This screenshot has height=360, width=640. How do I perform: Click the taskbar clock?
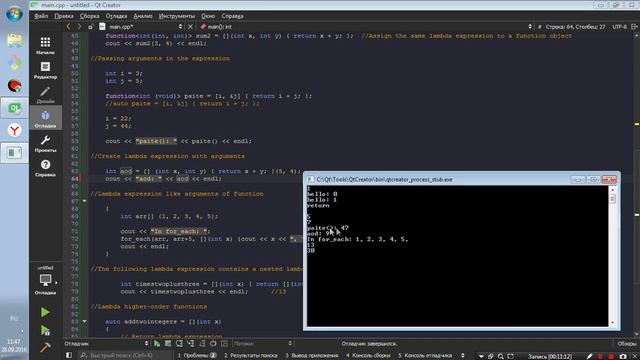pyautogui.click(x=14, y=345)
